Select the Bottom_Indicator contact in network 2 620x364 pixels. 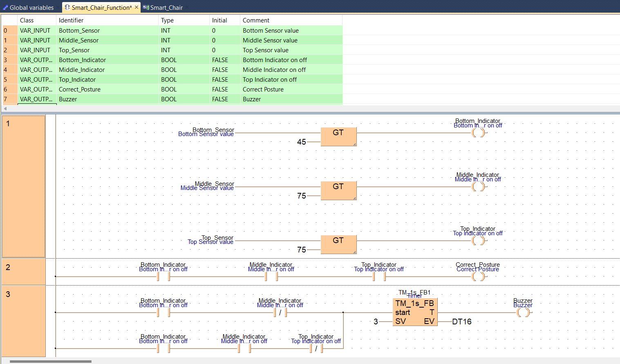point(163,277)
